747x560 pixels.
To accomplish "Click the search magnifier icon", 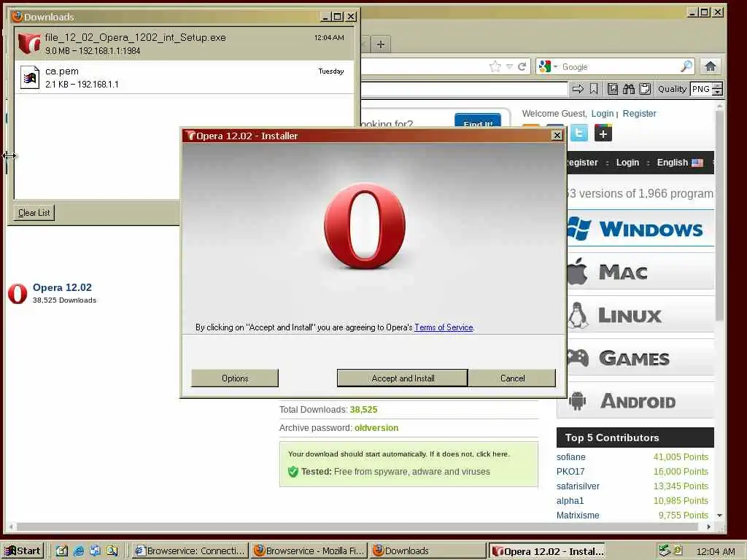I will [686, 66].
